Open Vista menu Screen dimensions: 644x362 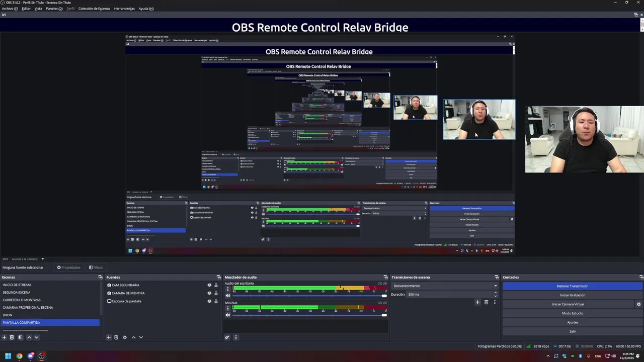click(38, 9)
